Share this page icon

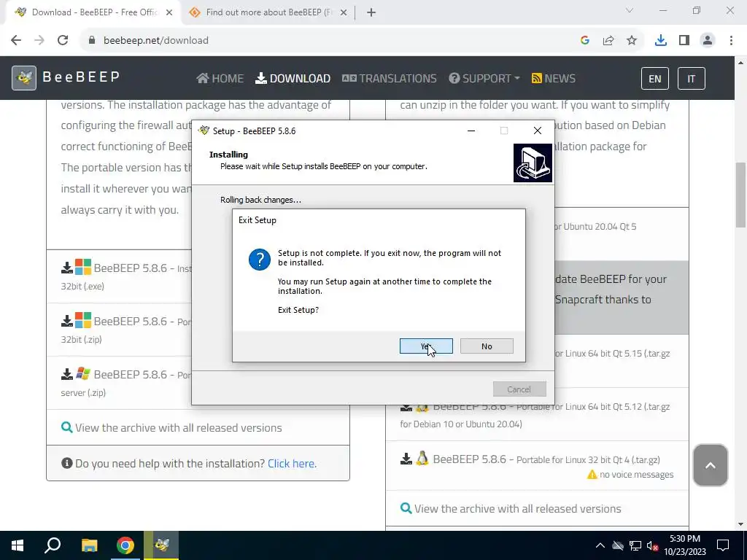(608, 41)
